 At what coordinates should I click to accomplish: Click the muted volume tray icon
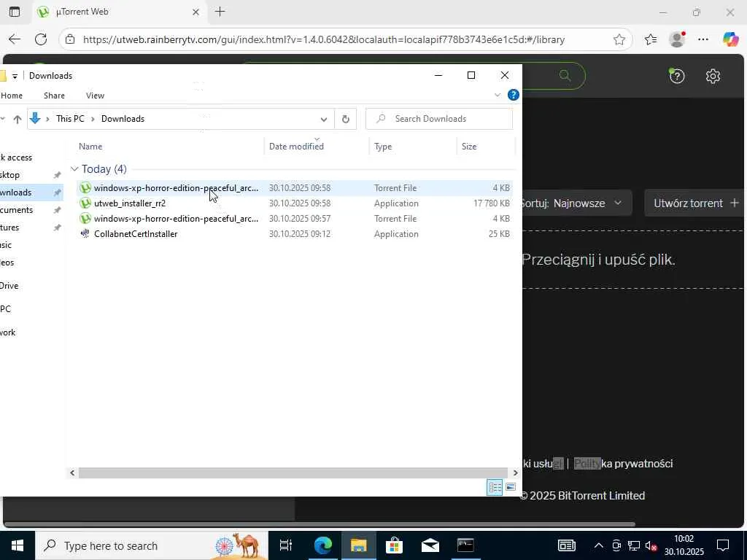(651, 545)
